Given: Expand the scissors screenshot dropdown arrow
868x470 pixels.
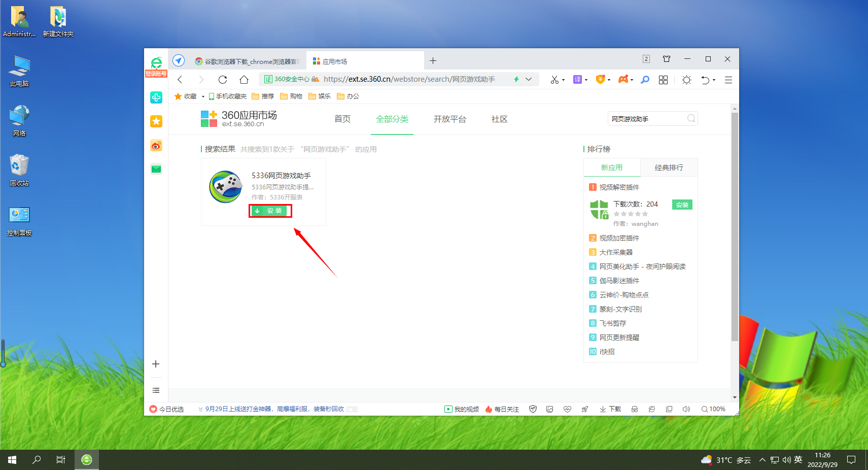Looking at the screenshot, I should (563, 80).
